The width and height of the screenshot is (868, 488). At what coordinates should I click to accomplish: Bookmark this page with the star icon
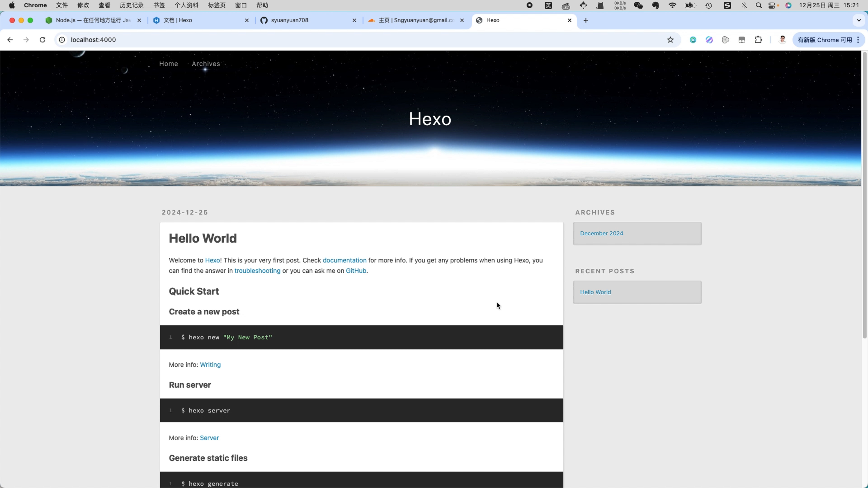(x=670, y=40)
